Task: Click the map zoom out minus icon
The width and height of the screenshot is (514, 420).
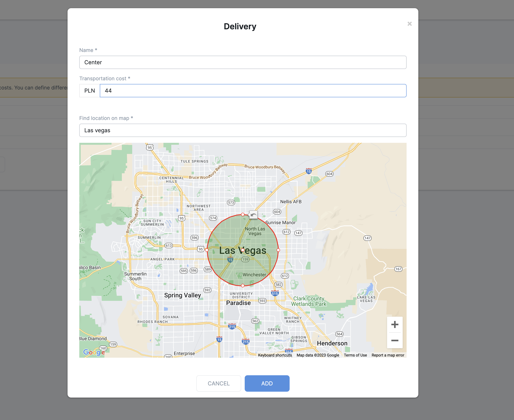Action: pos(394,340)
